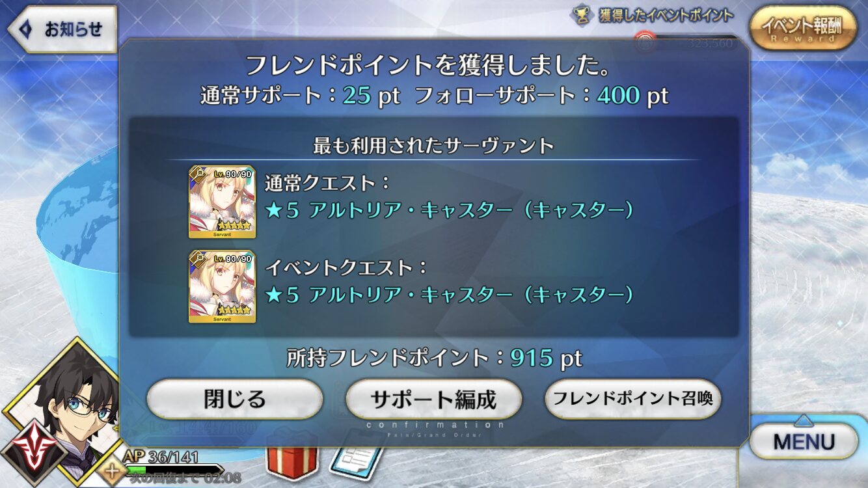Open the お知らせ news panel

(x=61, y=29)
